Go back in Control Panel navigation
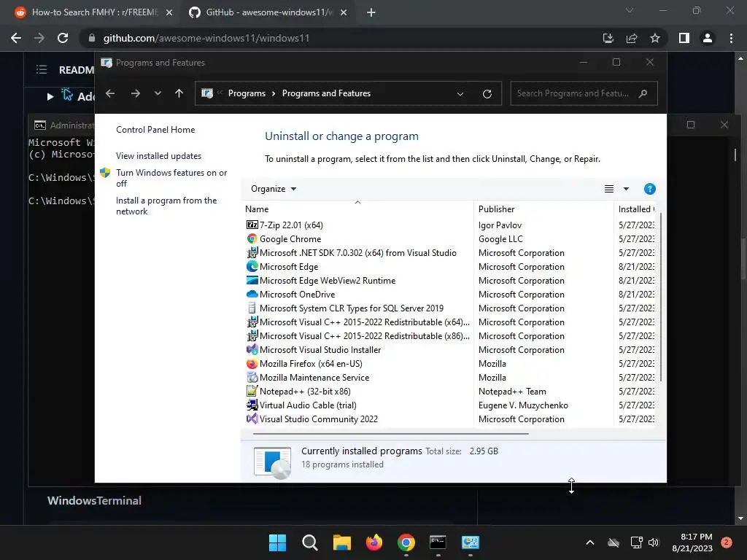Viewport: 747px width, 560px height. click(x=110, y=93)
